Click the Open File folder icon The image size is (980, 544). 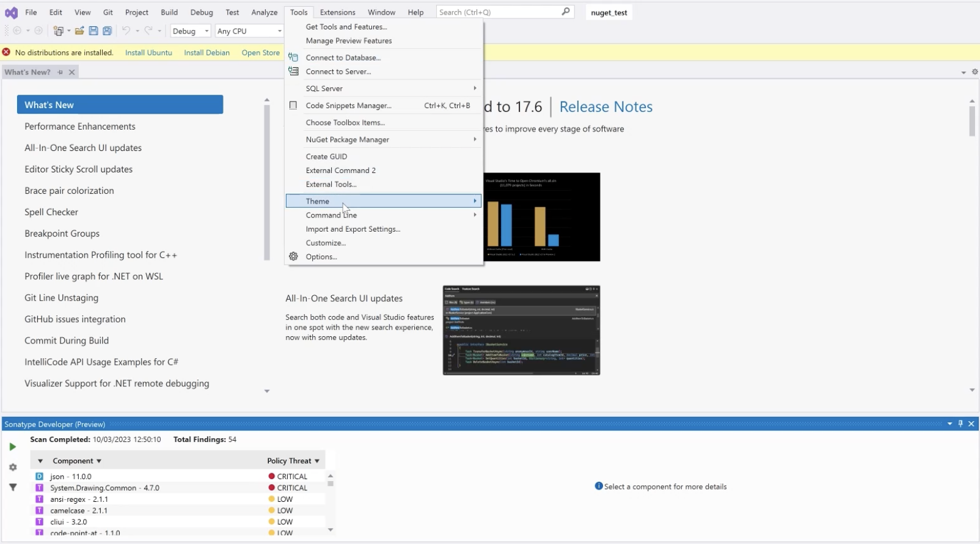tap(79, 31)
